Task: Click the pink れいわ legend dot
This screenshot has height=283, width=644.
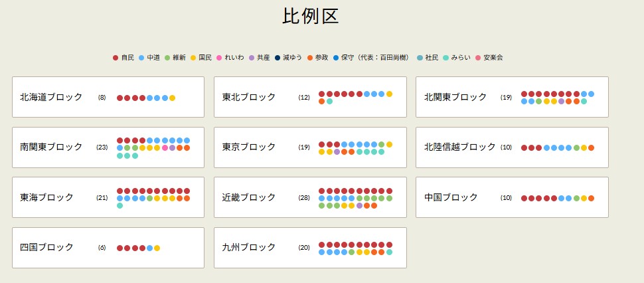Action: click(x=219, y=58)
